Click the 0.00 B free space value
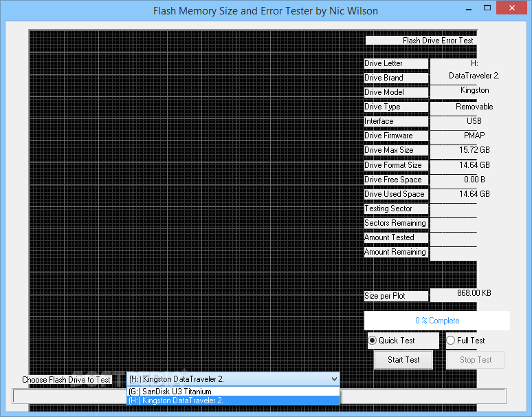Image resolution: width=532 pixels, height=417 pixels. [x=474, y=180]
